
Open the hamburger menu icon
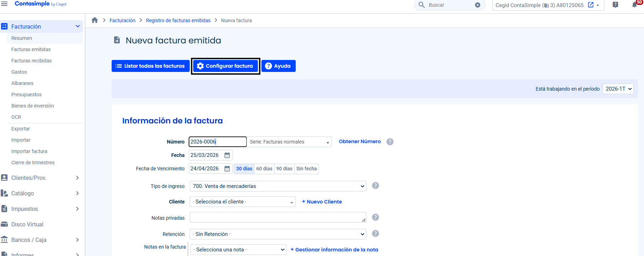[x=4, y=4]
